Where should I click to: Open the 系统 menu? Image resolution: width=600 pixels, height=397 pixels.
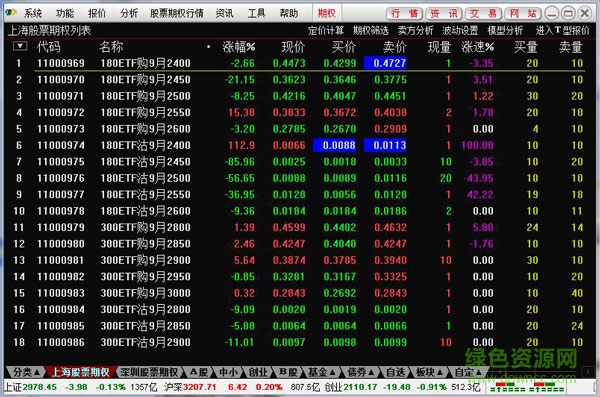pyautogui.click(x=33, y=14)
